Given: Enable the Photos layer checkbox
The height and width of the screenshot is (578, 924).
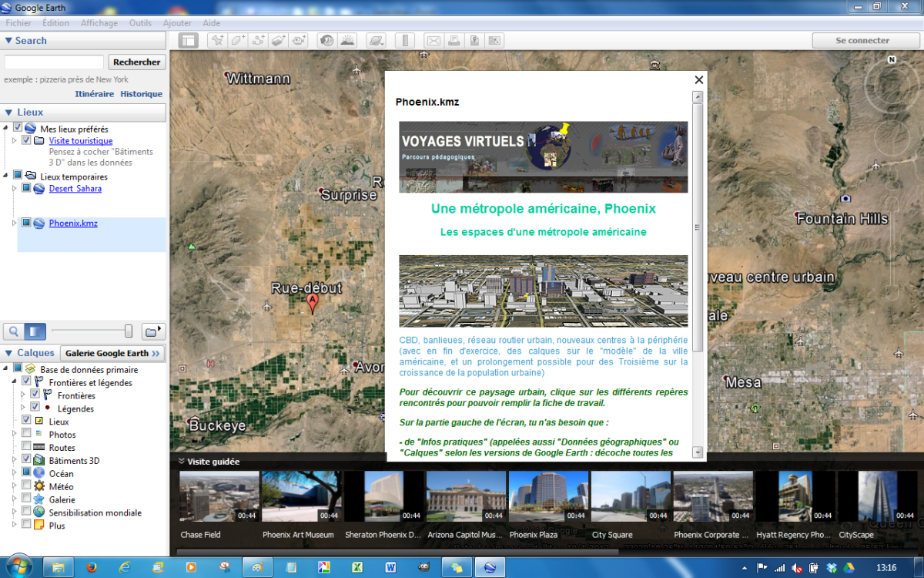Looking at the screenshot, I should 26,433.
